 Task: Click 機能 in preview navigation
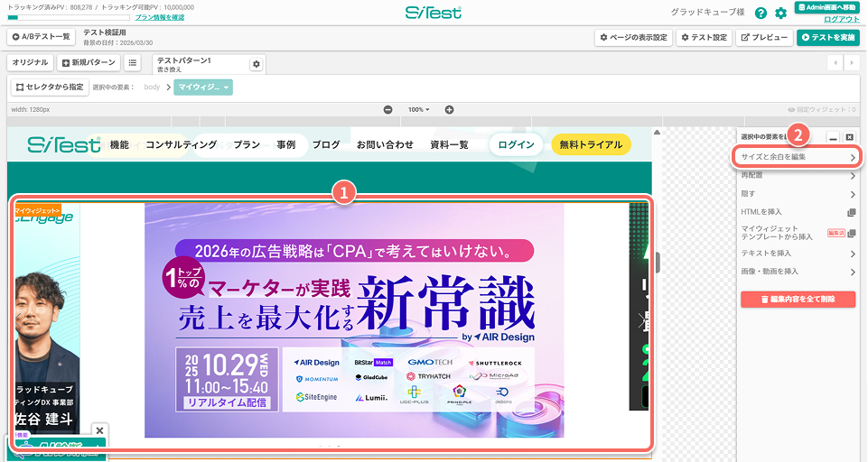pyautogui.click(x=119, y=145)
